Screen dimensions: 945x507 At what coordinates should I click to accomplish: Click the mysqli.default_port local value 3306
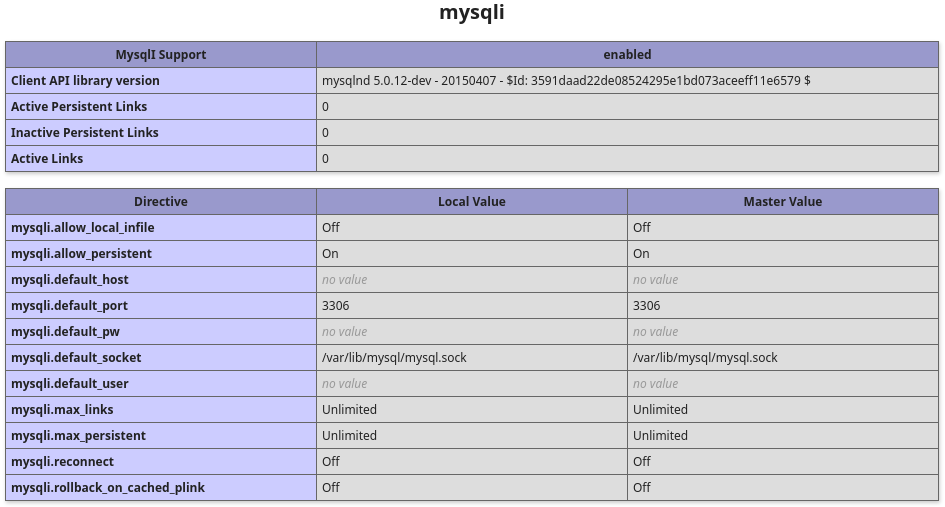[336, 306]
